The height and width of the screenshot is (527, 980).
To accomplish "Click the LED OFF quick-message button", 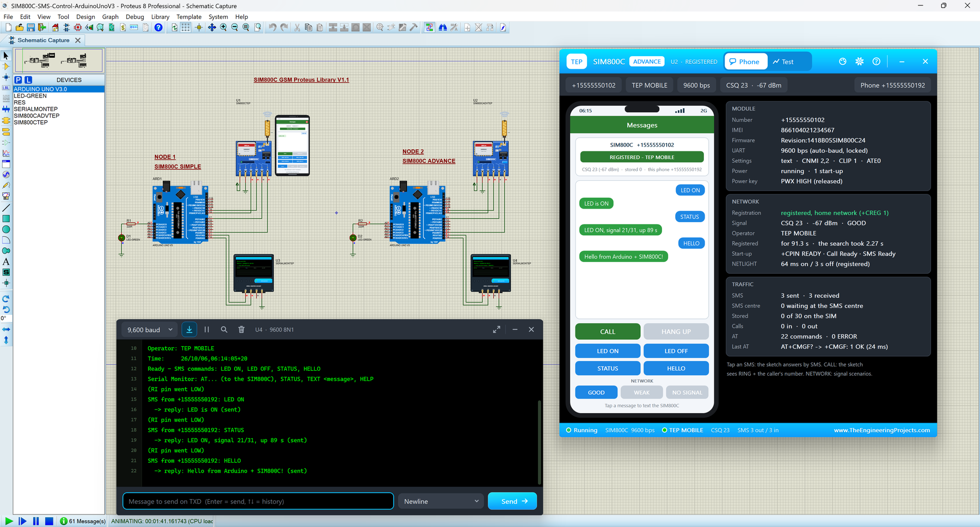I will tap(676, 351).
